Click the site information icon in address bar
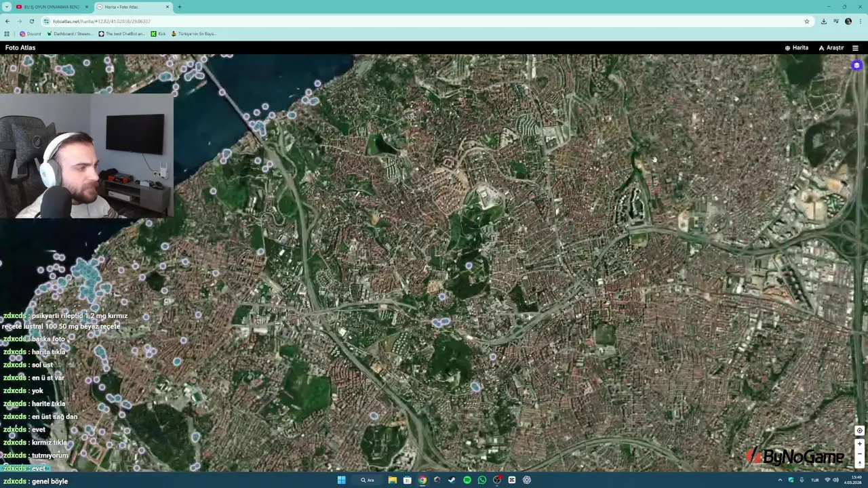Image resolution: width=868 pixels, height=488 pixels. click(x=47, y=21)
